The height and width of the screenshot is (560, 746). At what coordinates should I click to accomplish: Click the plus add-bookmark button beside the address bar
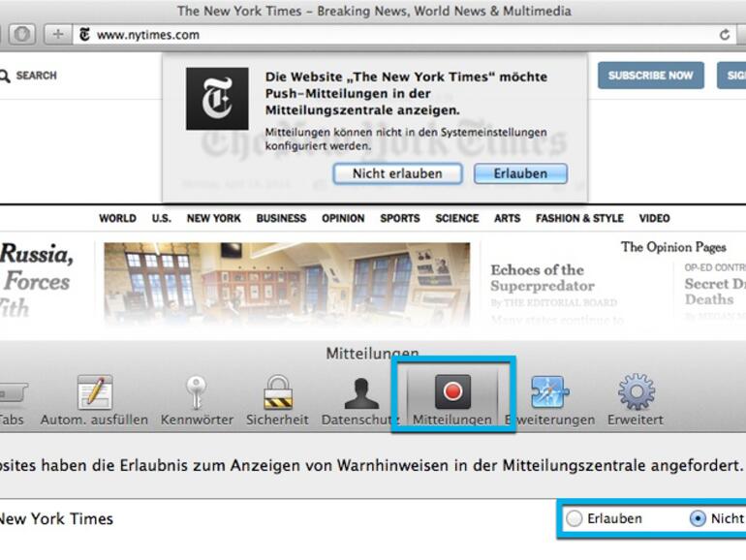click(57, 35)
